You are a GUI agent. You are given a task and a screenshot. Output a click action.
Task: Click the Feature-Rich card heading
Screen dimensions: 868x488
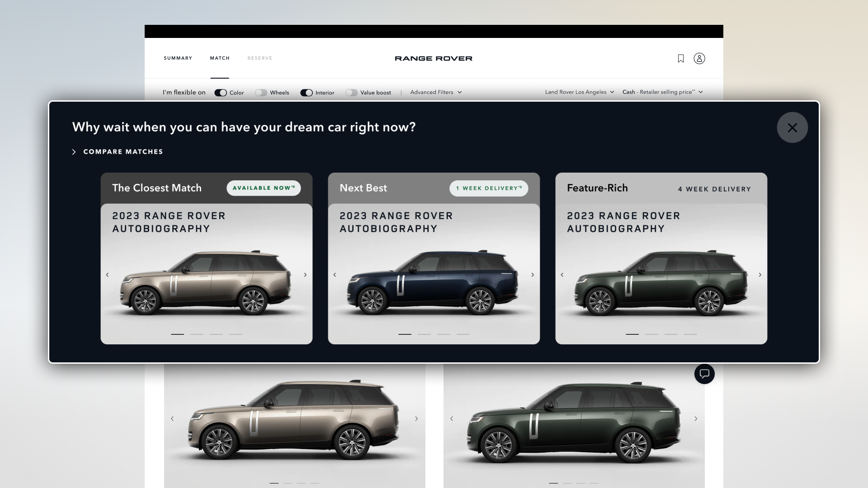[x=597, y=188]
